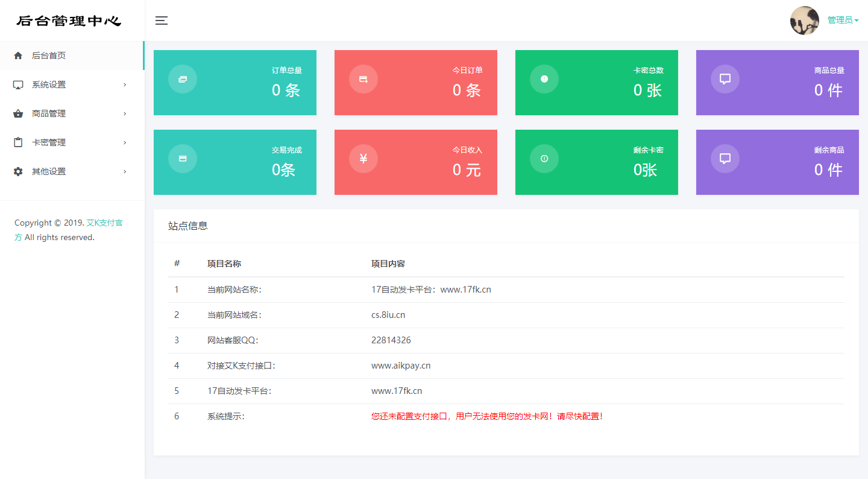Open the 商品管理 menu item
Image resolution: width=868 pixels, height=479 pixels.
[72, 113]
